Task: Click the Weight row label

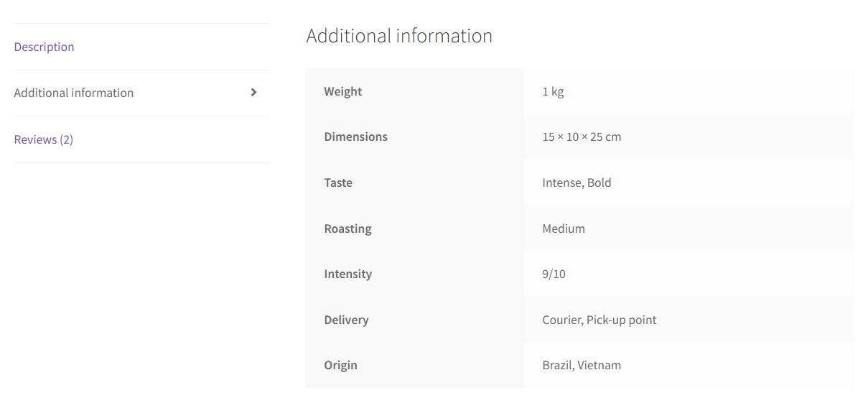Action: point(342,91)
